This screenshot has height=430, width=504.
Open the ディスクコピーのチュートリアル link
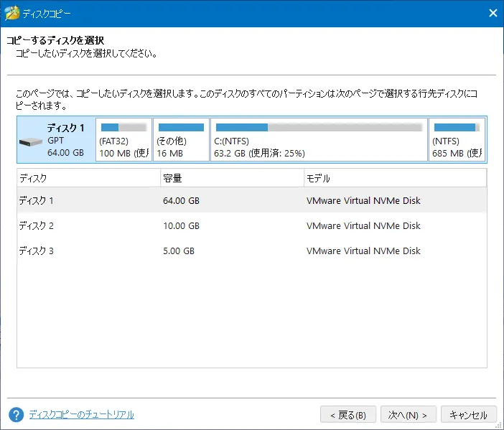tap(81, 415)
